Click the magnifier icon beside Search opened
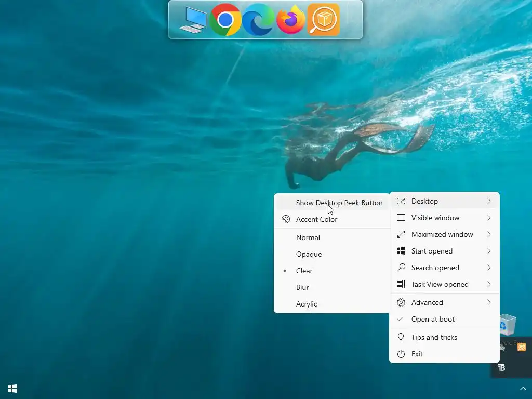The width and height of the screenshot is (532, 399). [401, 268]
